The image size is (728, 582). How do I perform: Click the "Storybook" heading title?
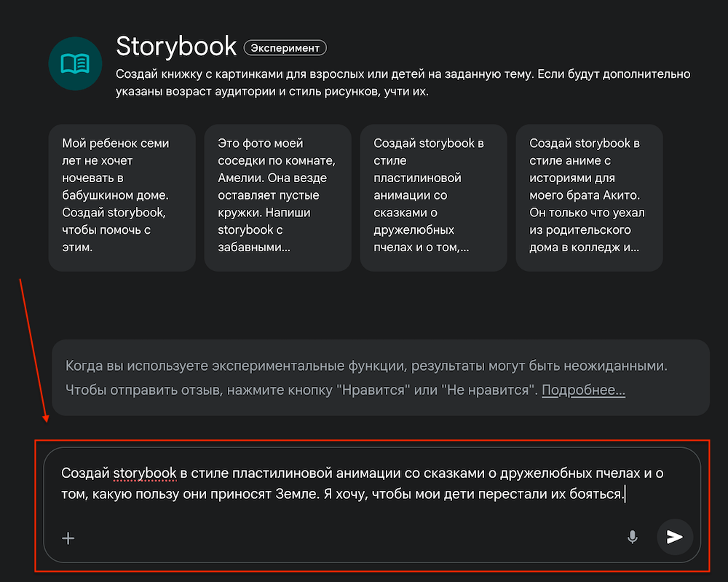pyautogui.click(x=176, y=46)
